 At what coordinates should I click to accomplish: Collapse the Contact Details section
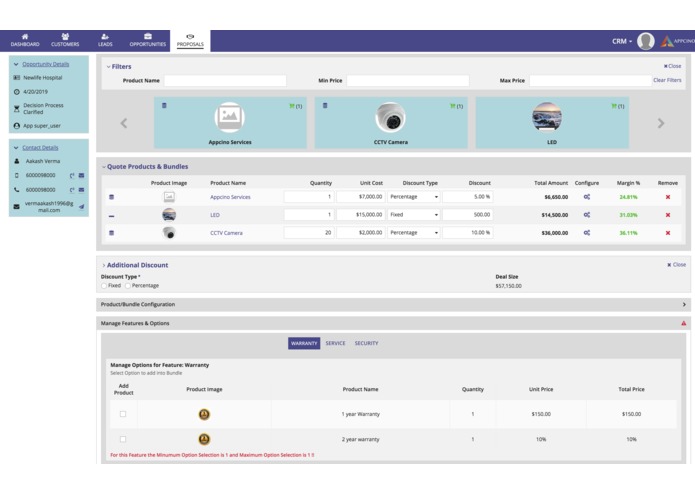click(x=16, y=148)
